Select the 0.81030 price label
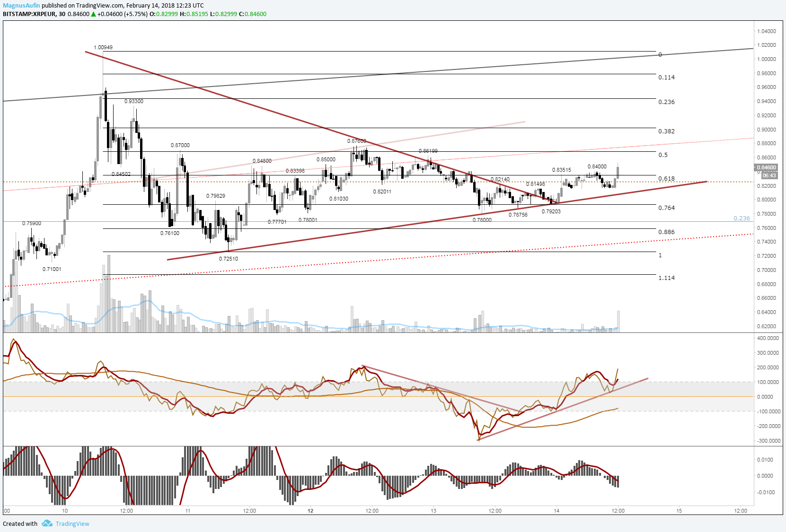 [339, 199]
